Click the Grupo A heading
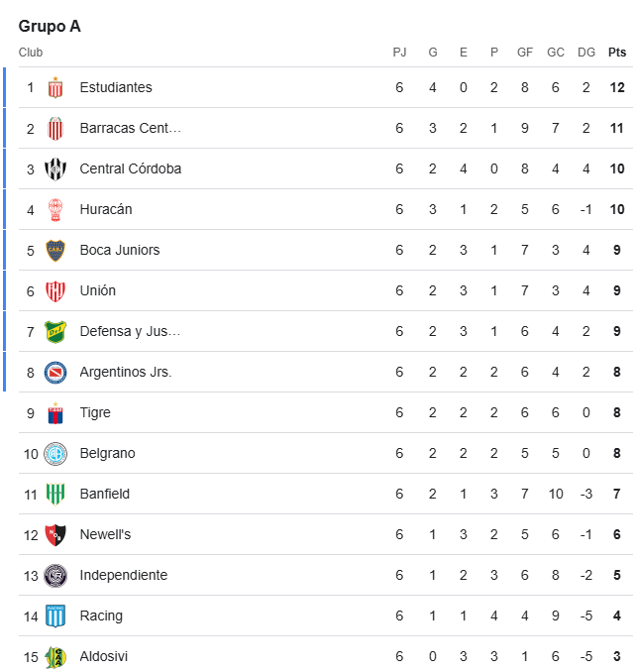 click(50, 26)
